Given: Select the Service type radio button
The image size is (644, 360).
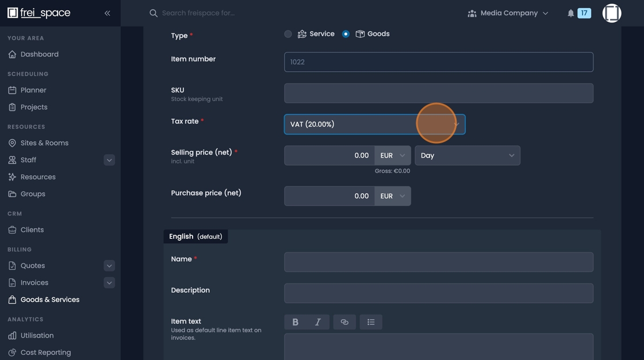Looking at the screenshot, I should 288,34.
